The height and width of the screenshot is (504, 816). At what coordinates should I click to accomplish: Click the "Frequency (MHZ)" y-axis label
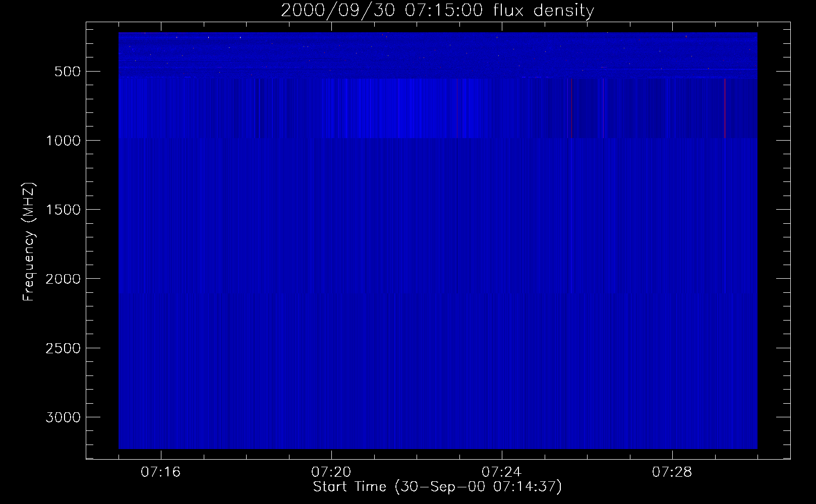pyautogui.click(x=29, y=241)
